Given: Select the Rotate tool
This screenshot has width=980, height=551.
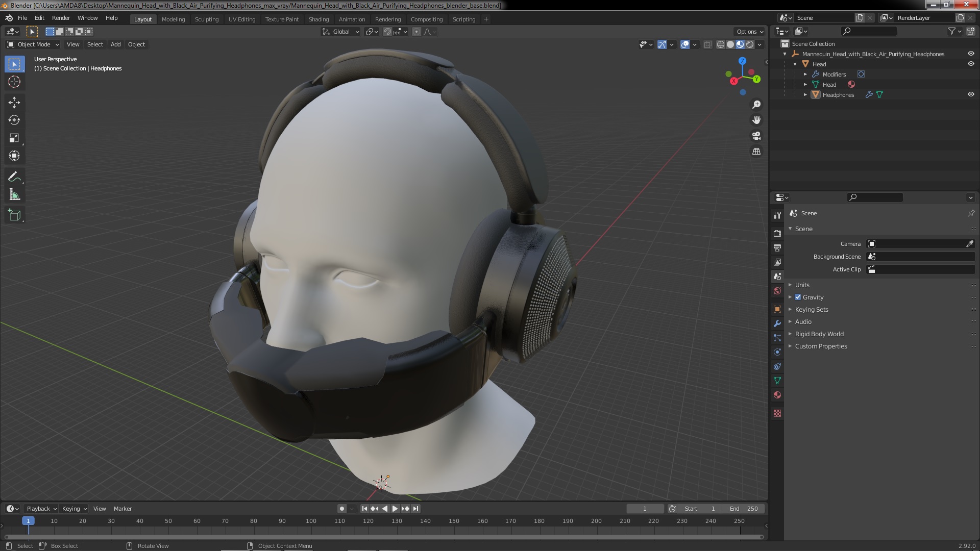Looking at the screenshot, I should [x=14, y=120].
